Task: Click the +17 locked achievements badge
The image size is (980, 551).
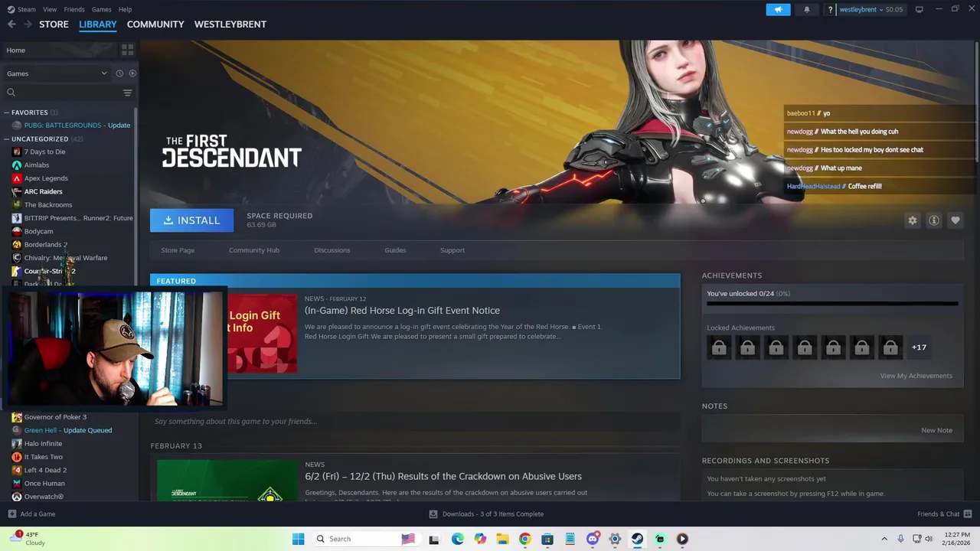Action: pos(919,347)
